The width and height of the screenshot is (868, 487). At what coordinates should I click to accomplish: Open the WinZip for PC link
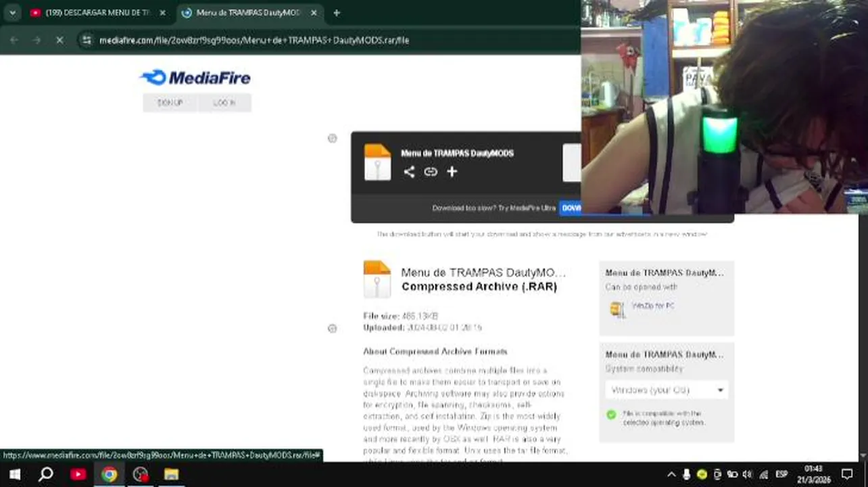[x=652, y=306]
